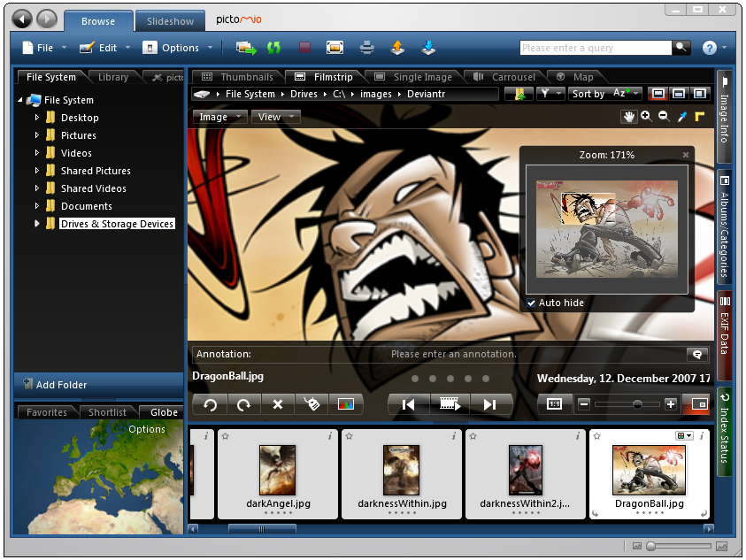The height and width of the screenshot is (560, 746).
Task: Select the hand pan tool
Action: (629, 117)
